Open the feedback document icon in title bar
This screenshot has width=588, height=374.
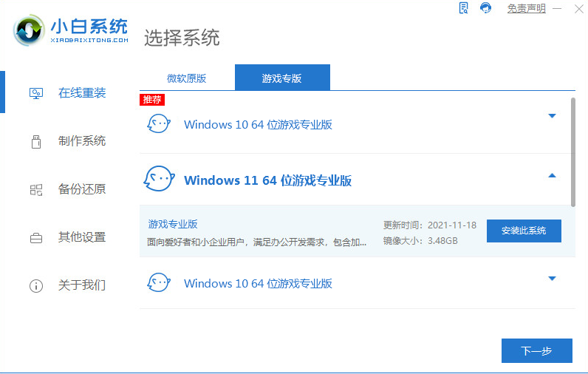[x=463, y=8]
